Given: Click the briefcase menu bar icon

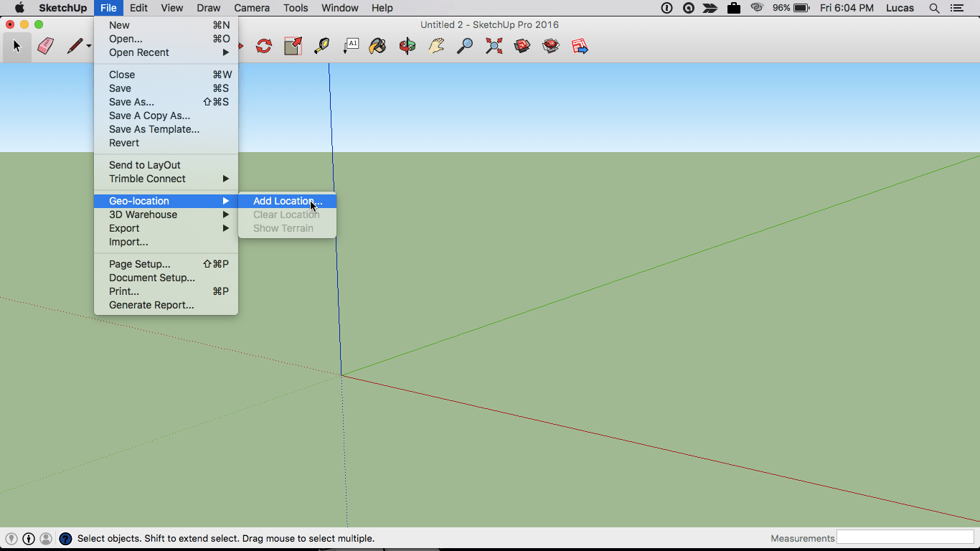Looking at the screenshot, I should (x=733, y=8).
